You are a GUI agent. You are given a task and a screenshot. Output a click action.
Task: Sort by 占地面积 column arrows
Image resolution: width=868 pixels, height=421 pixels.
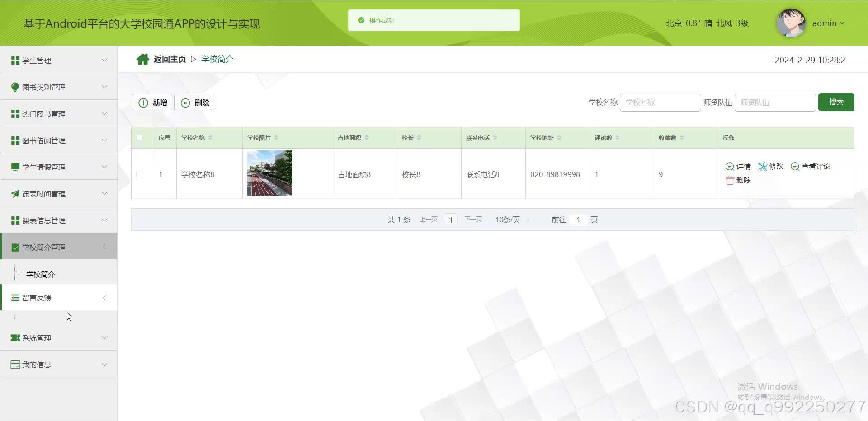click(367, 137)
